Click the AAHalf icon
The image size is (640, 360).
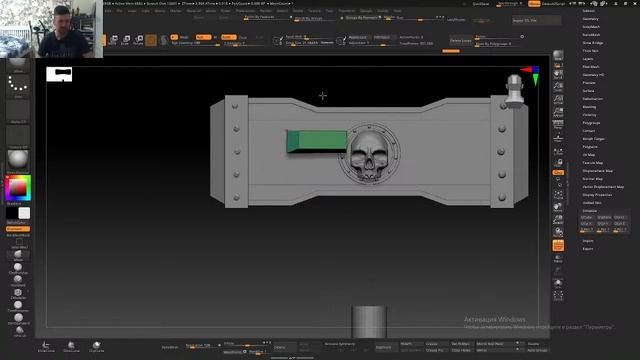tap(558, 112)
